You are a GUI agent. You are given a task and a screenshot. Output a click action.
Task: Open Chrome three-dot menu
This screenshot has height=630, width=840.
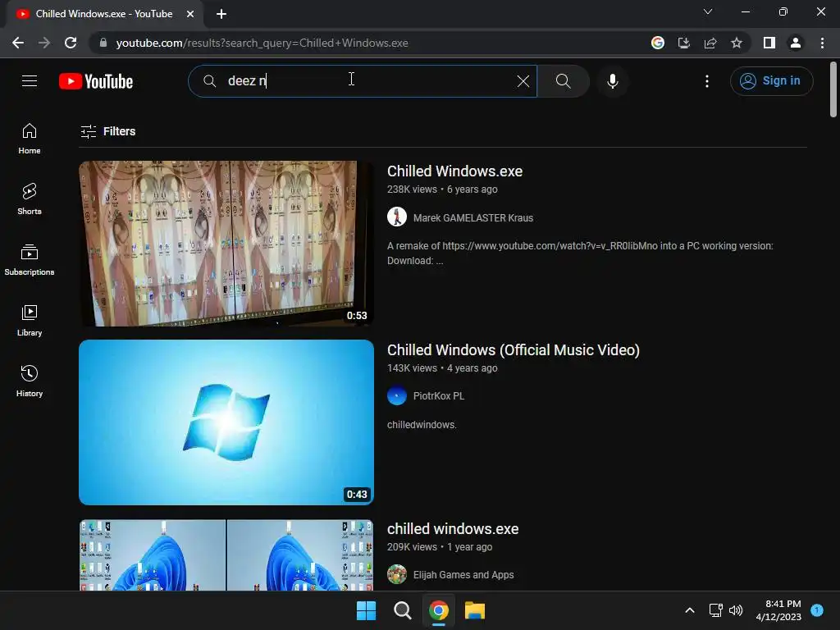pos(822,43)
